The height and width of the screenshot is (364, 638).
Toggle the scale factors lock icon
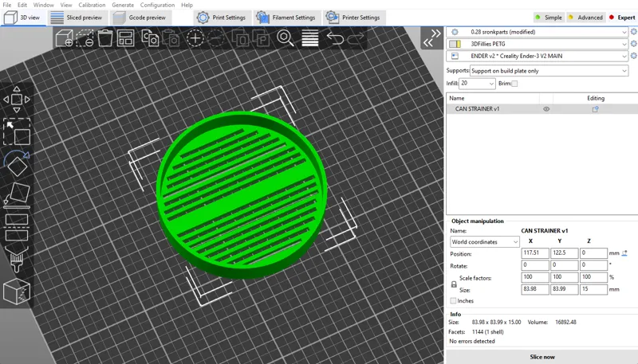pyautogui.click(x=454, y=284)
